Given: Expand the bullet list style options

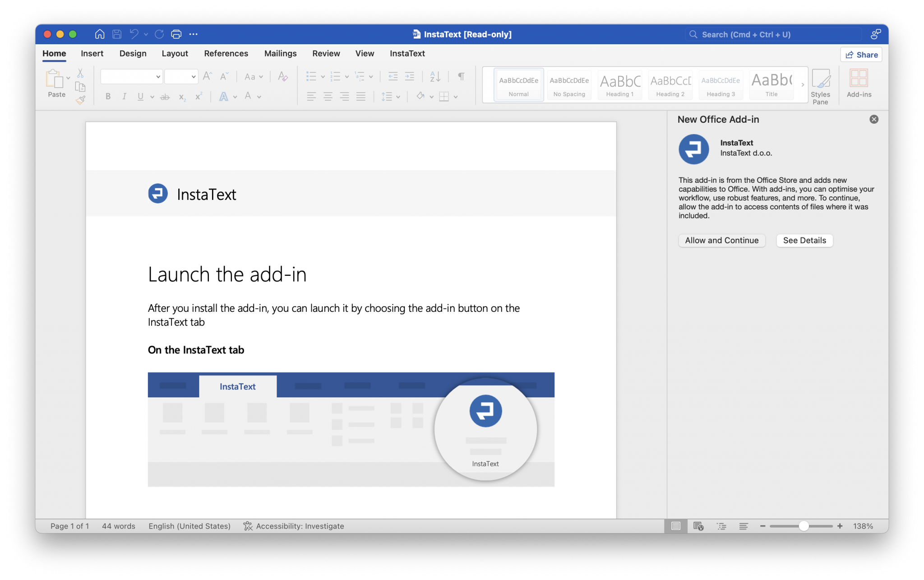Looking at the screenshot, I should tap(322, 76).
